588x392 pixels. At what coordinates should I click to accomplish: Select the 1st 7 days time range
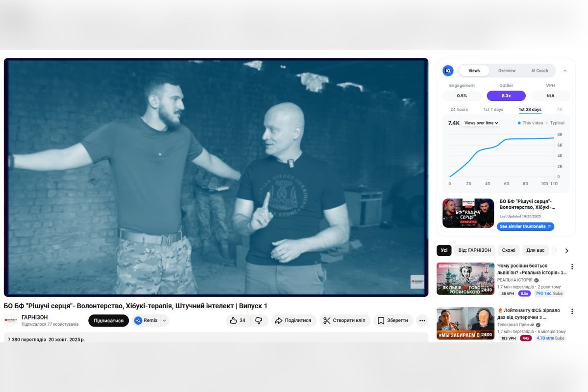[x=492, y=109]
